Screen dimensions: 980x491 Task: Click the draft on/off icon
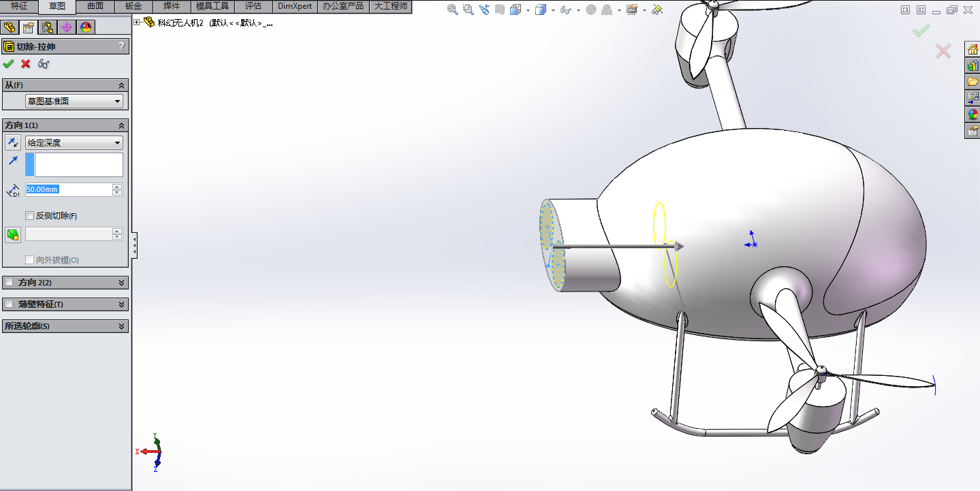click(x=13, y=235)
